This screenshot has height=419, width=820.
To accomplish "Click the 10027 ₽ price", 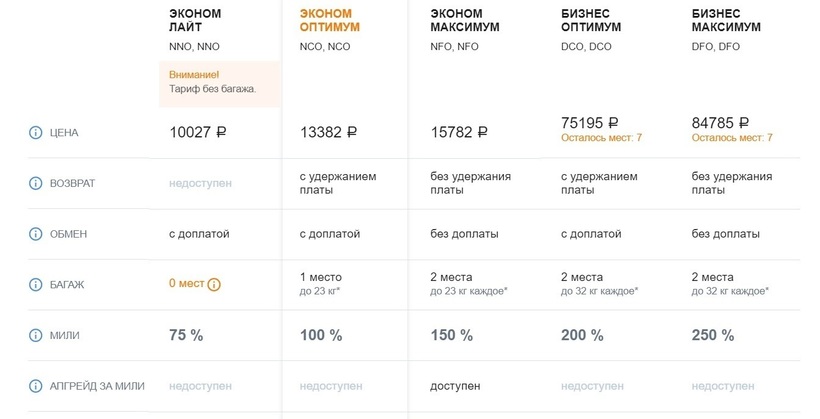I will click(198, 132).
